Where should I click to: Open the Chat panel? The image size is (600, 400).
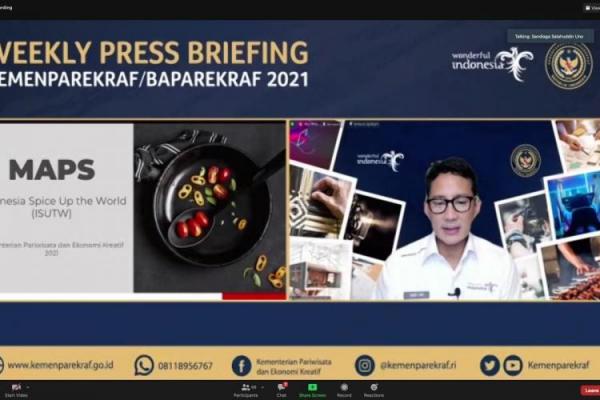[282, 389]
